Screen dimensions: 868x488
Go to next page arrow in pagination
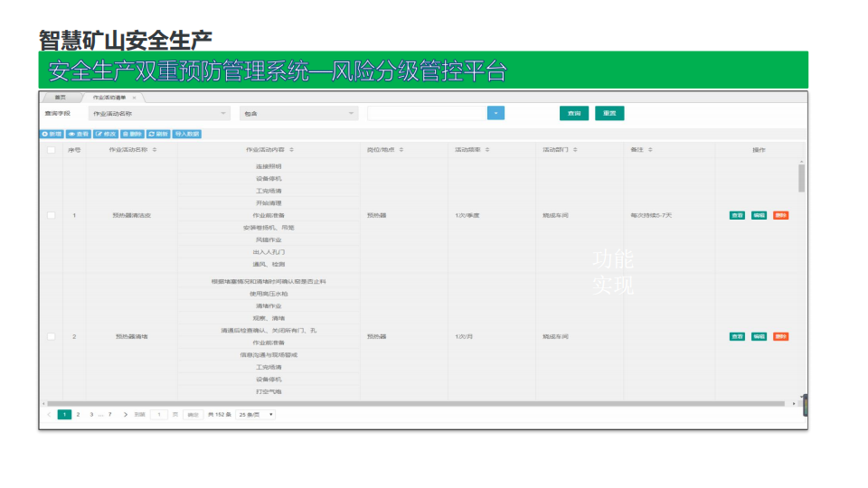(125, 415)
